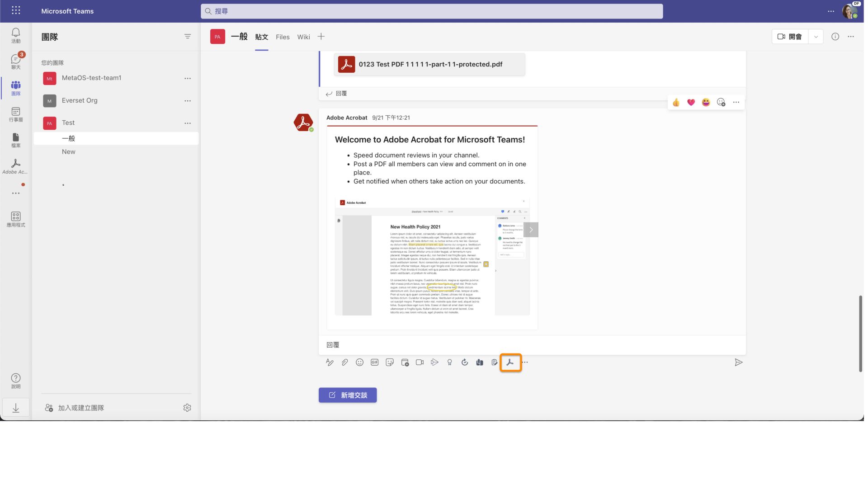Select the 一般 channel
The height and width of the screenshot is (499, 868).
point(116,138)
